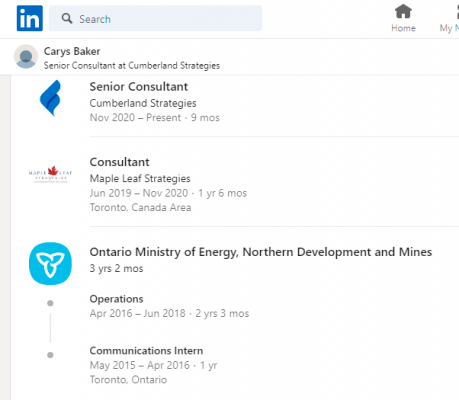The image size is (459, 400).
Task: Open Ontario Ministry of Energy company page
Action: click(x=261, y=252)
